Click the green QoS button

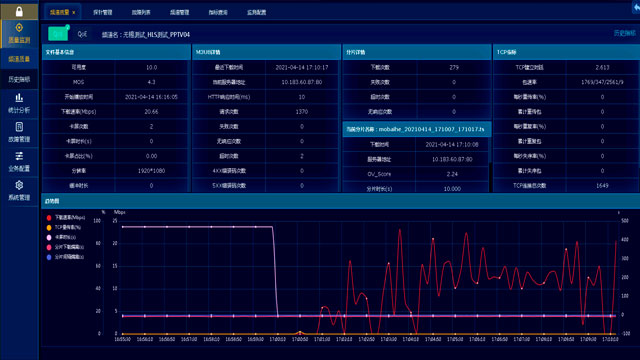pyautogui.click(x=58, y=34)
